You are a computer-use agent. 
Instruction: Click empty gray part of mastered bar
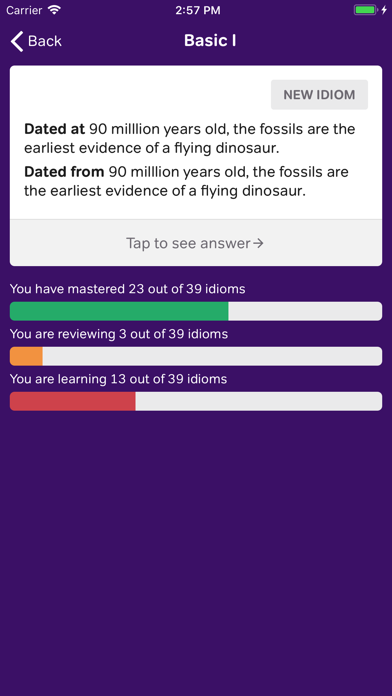click(305, 311)
